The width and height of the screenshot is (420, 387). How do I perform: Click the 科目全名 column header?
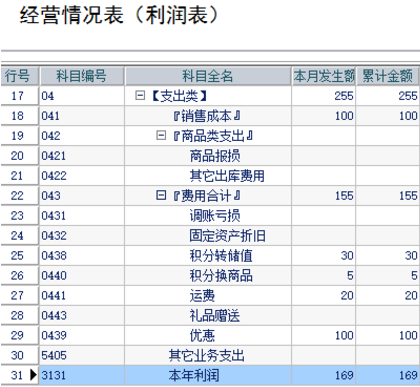(x=208, y=76)
